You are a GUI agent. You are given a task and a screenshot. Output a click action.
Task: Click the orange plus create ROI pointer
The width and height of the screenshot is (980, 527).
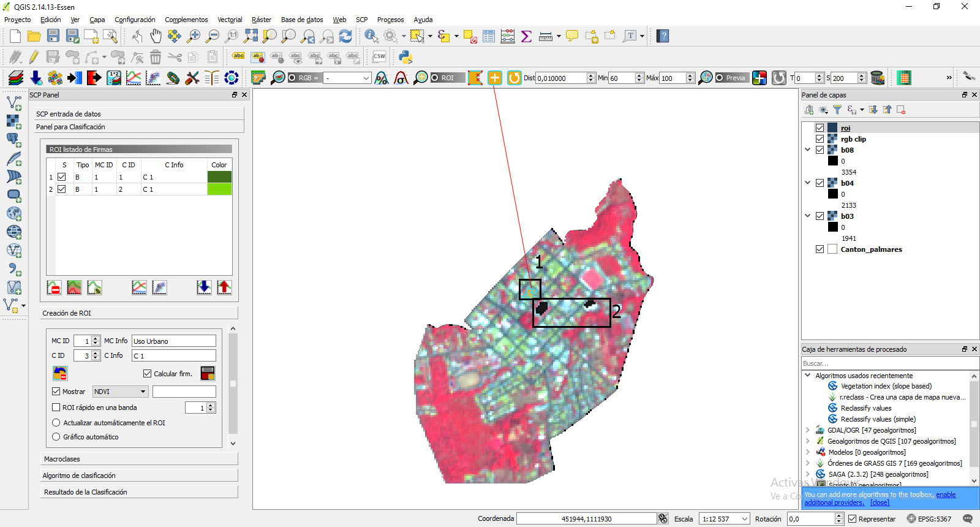click(x=495, y=78)
